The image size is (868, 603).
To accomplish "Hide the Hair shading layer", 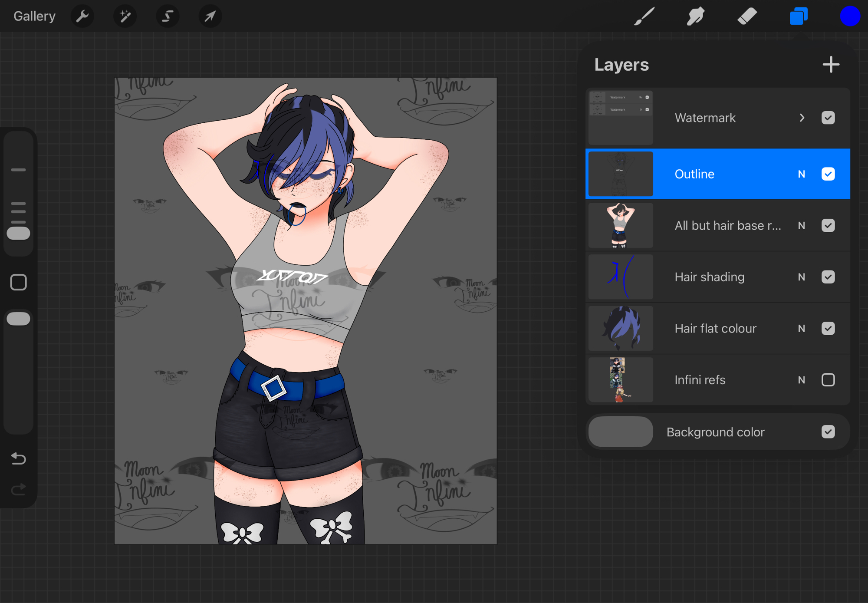I will pos(828,277).
